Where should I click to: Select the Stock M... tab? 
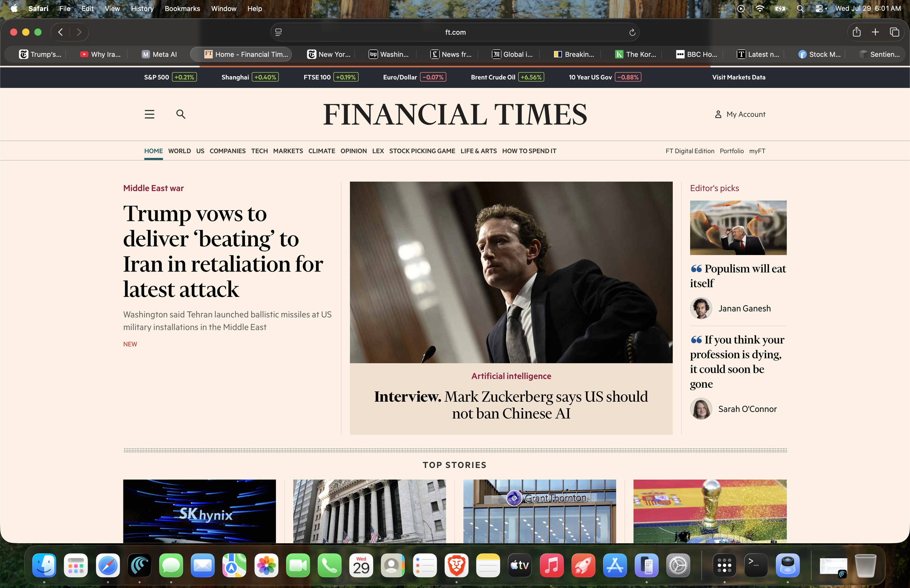(x=819, y=54)
